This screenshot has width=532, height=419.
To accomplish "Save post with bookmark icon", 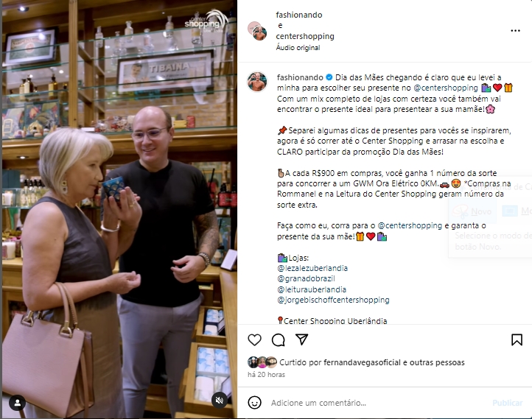I will [517, 339].
